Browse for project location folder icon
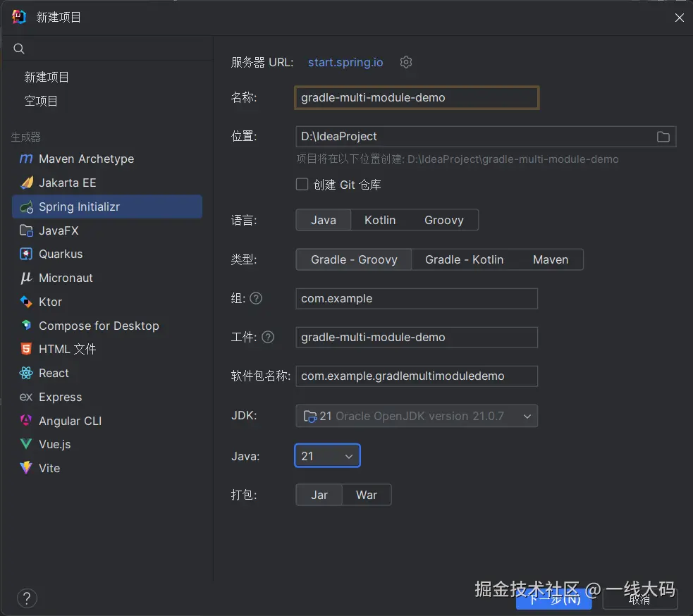Screen dimensions: 693x616 [663, 137]
